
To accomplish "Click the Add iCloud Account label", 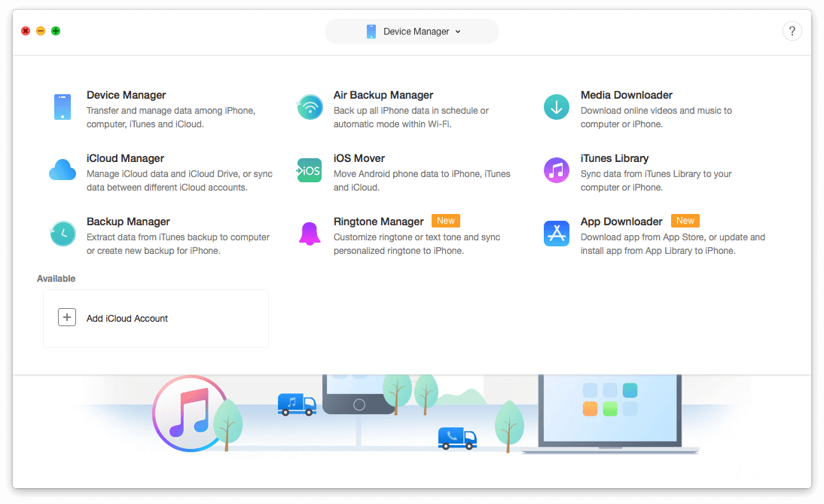I will click(127, 319).
